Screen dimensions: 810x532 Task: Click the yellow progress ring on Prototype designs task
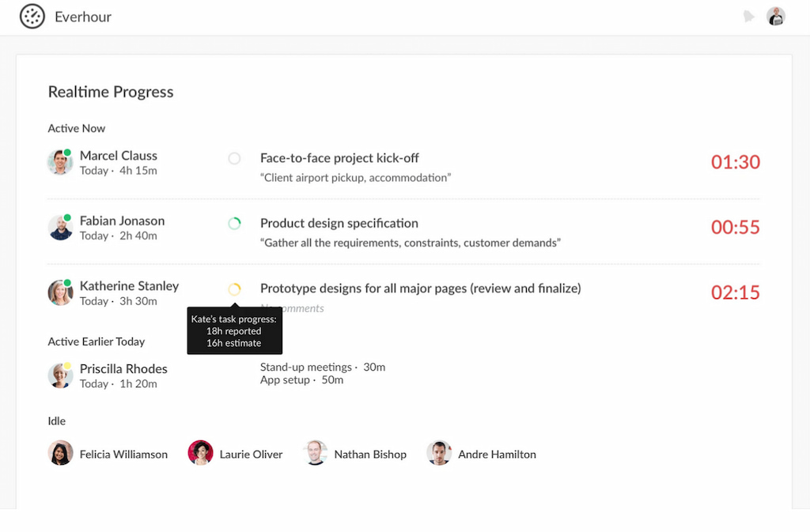click(x=234, y=289)
